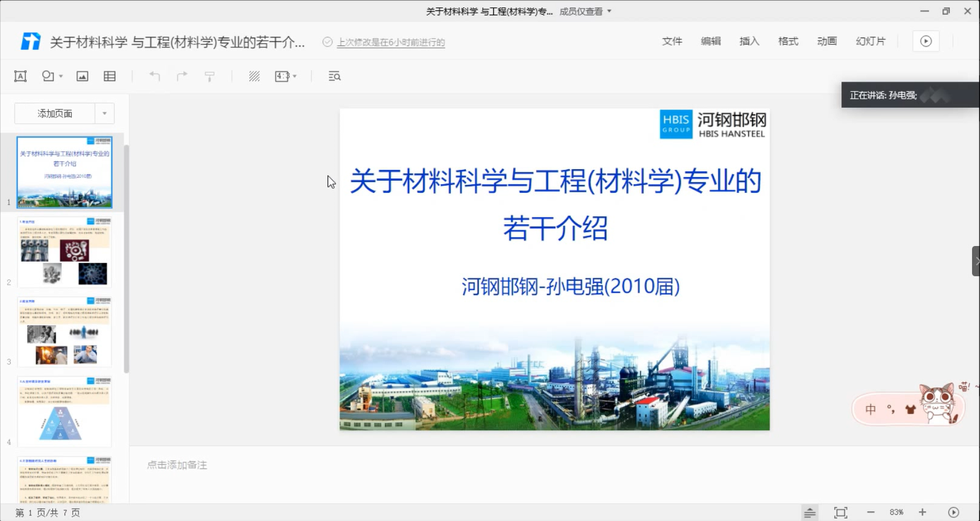The height and width of the screenshot is (521, 980).
Task: Click the 83% zoom level value
Action: [896, 513]
